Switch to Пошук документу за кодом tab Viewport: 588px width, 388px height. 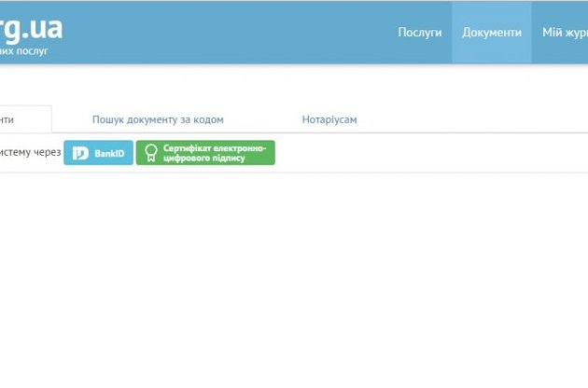pyautogui.click(x=158, y=119)
